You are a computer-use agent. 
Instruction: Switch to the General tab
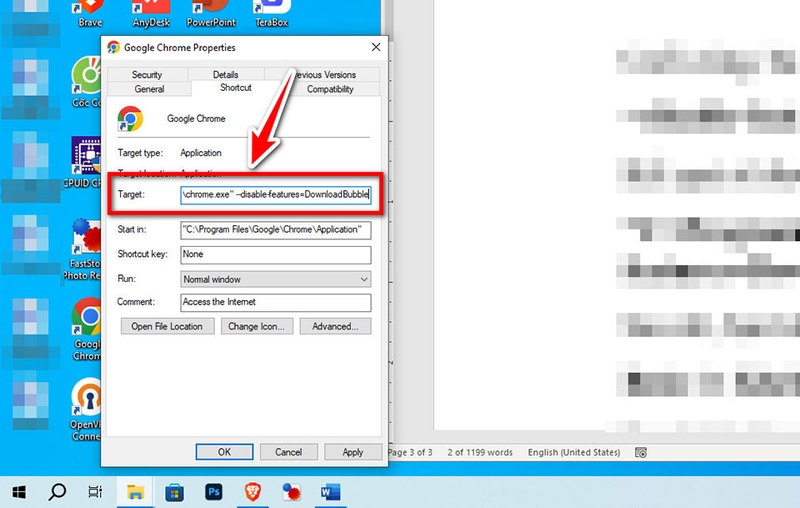pyautogui.click(x=149, y=89)
